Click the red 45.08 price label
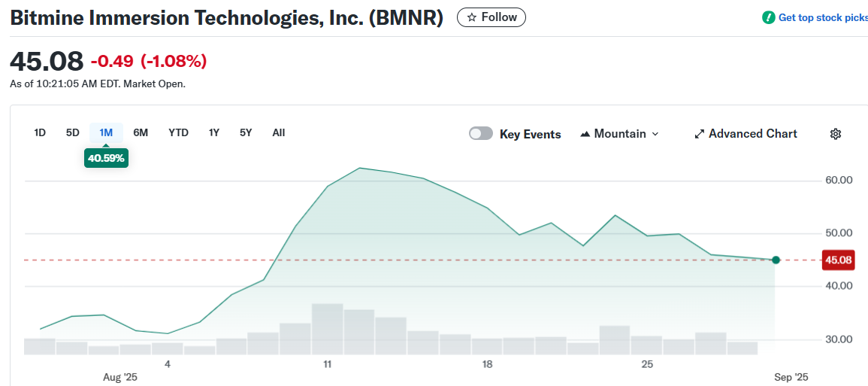Screen dimensions: 868x386 coord(838,260)
